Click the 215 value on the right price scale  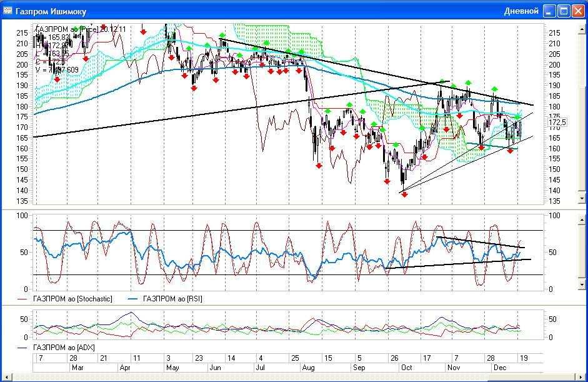click(x=554, y=33)
